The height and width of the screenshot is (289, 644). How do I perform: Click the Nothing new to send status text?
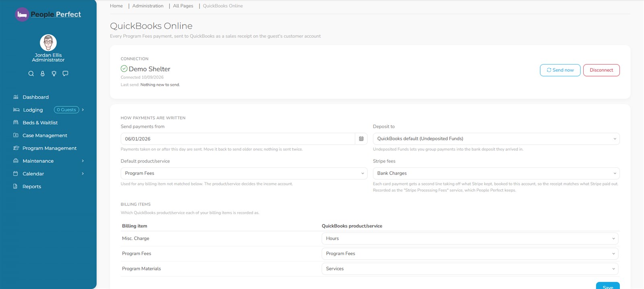160,85
